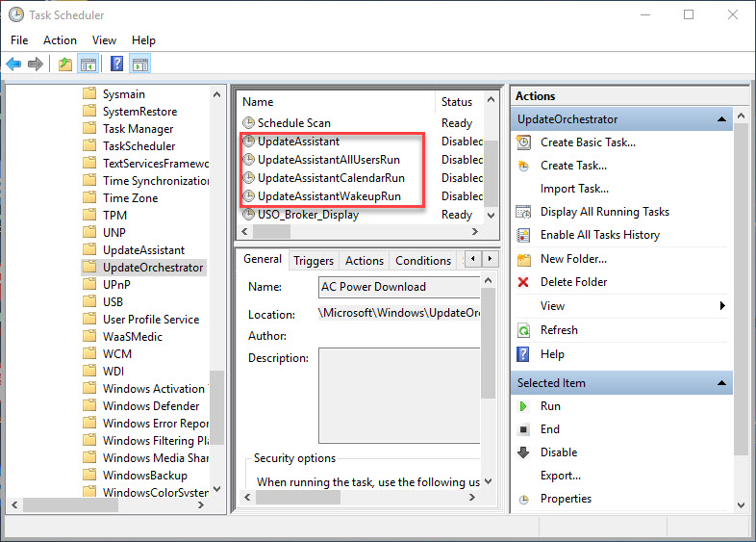Toggle the show/hide action pane icon
This screenshot has width=756, height=542.
point(140,64)
